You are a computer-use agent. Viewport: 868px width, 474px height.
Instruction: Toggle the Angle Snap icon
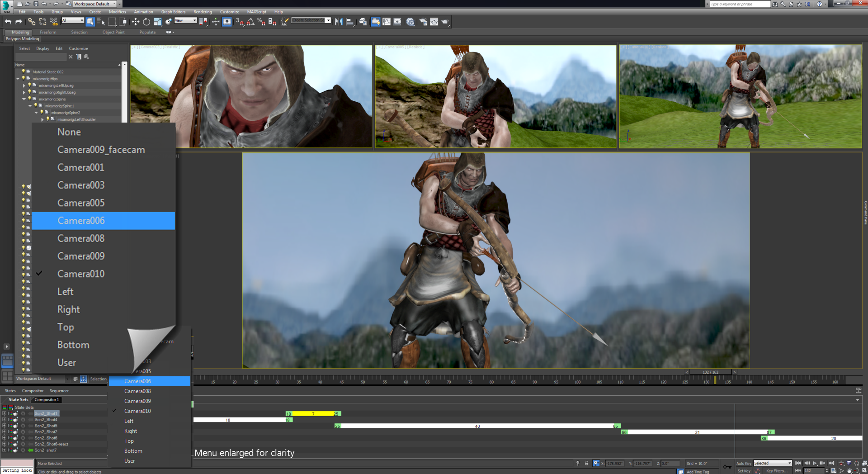click(250, 22)
